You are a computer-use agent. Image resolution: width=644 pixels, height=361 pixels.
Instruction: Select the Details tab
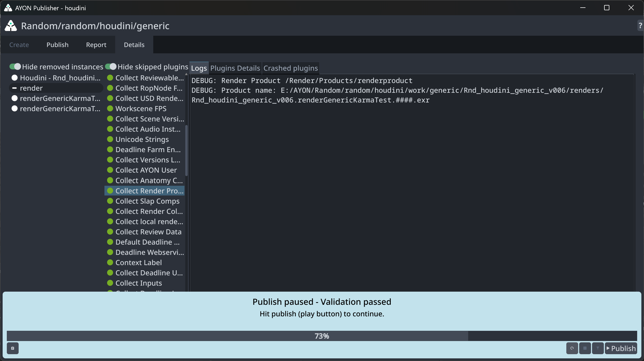(134, 45)
